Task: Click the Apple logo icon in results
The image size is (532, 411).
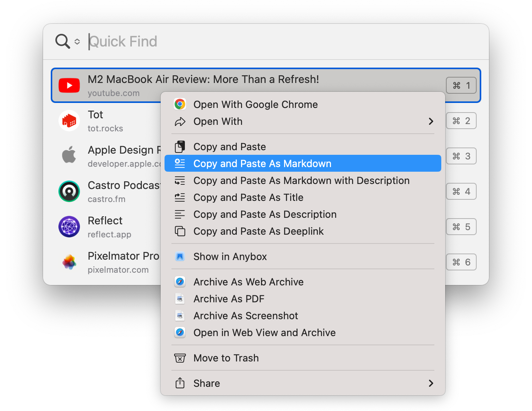Action: [69, 155]
